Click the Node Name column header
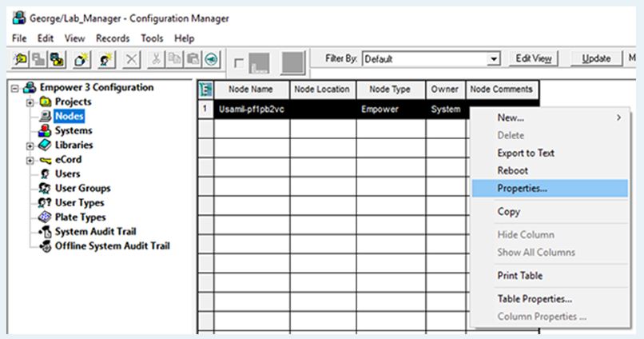This screenshot has height=339, width=644. 251,90
